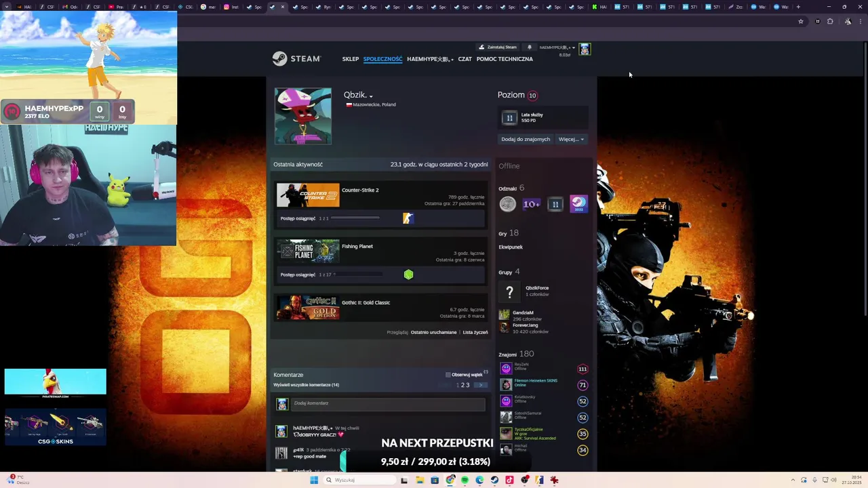This screenshot has width=868, height=488.
Task: Click the level 10 badge circle
Action: (532, 96)
